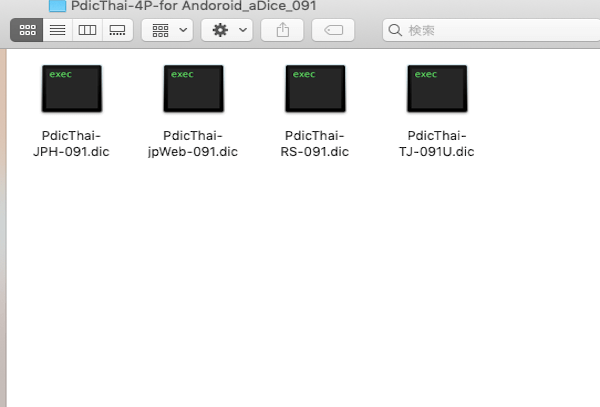Screen dimensions: 600x407
Task: Click the search magnifier icon
Action: pyautogui.click(x=395, y=30)
